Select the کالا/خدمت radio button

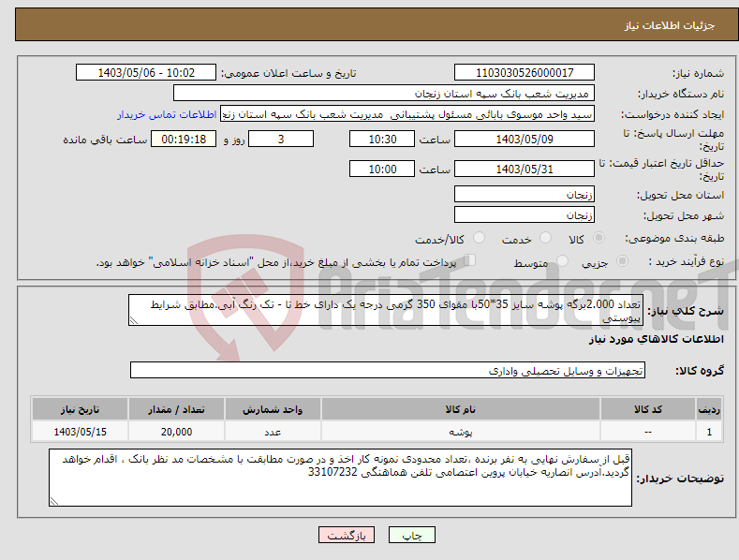(x=479, y=238)
